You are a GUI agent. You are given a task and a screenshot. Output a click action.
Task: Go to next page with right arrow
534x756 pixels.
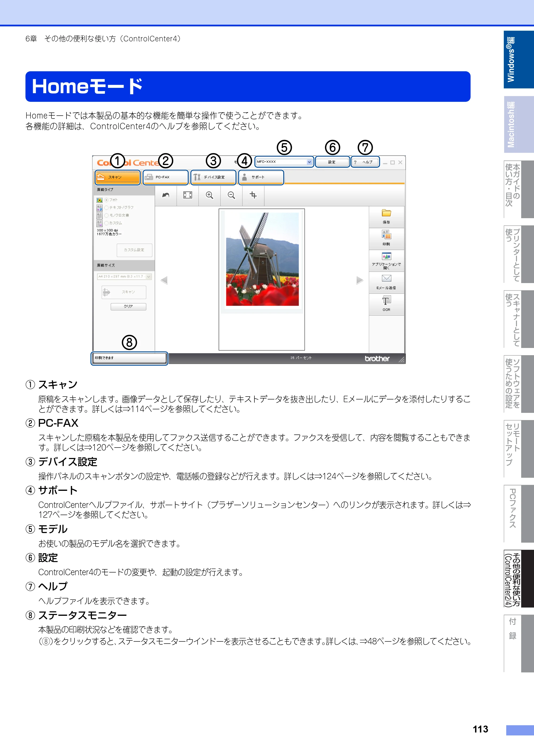(360, 280)
